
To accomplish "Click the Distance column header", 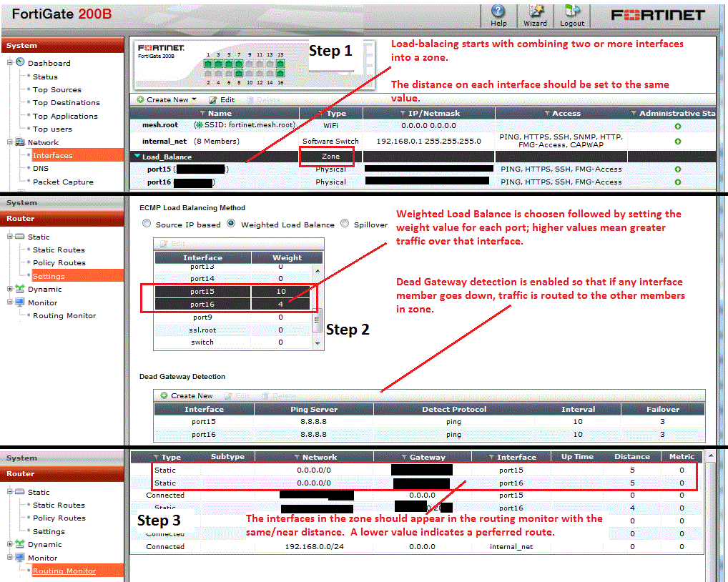I will [632, 457].
